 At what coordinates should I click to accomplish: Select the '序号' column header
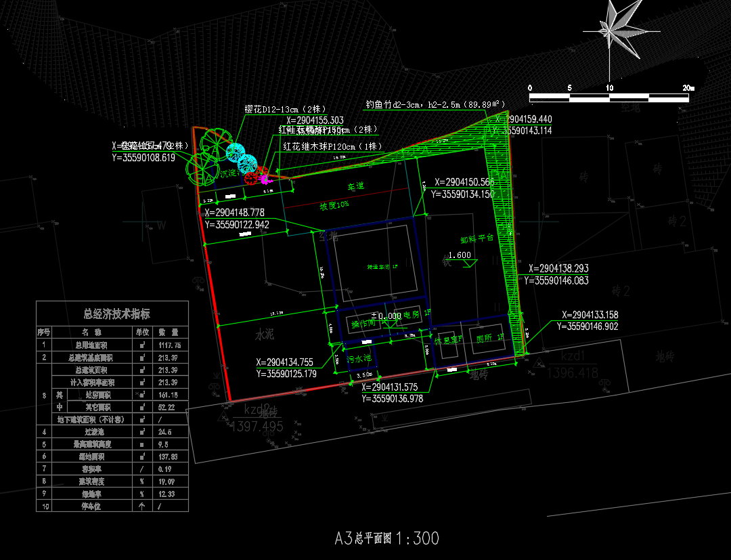pyautogui.click(x=44, y=332)
